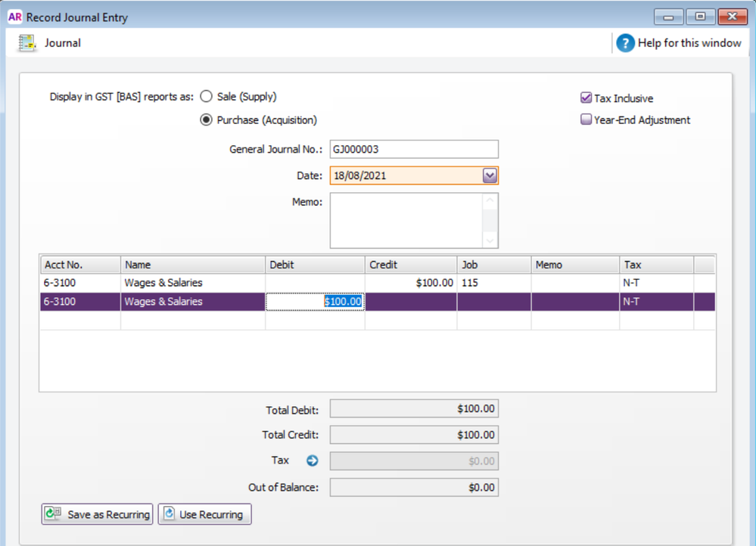756x546 pixels.
Task: Maximize the Record Journal Entry window
Action: pyautogui.click(x=700, y=17)
